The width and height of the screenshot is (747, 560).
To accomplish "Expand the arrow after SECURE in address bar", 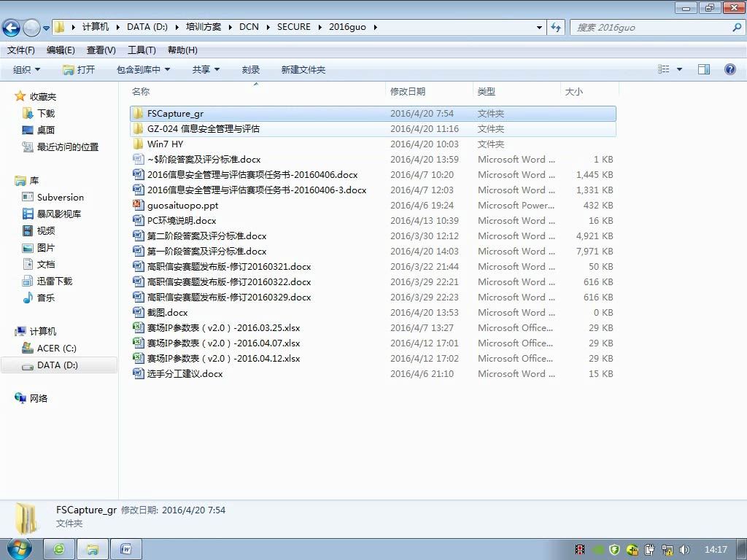I will coord(320,27).
